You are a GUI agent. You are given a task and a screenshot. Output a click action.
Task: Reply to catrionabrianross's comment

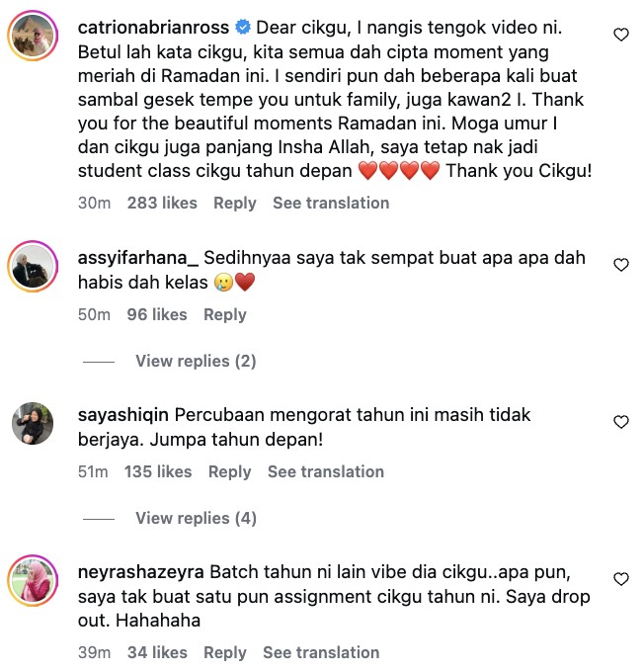[x=235, y=204]
